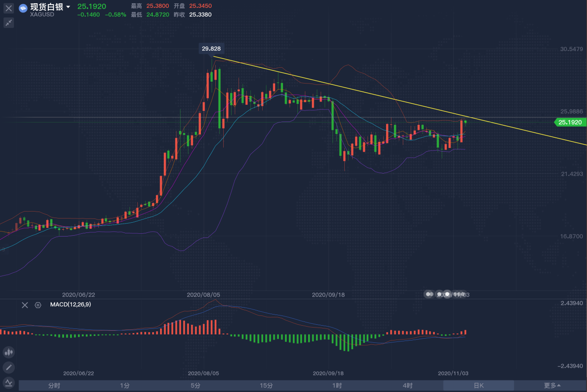The height and width of the screenshot is (392, 587).
Task: Click the 开盘 value 25.3450
Action: (200, 6)
